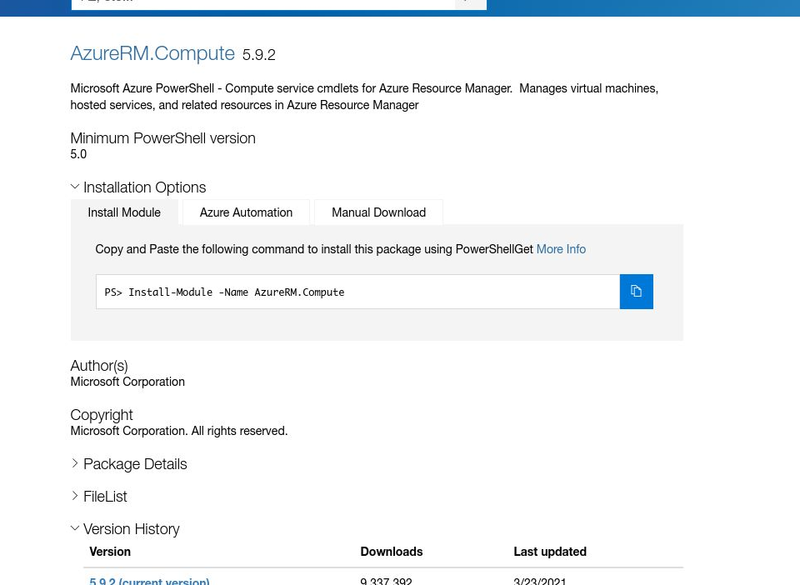The image size is (800, 585).
Task: Click the 9,337,392 downloads count
Action: (x=386, y=581)
